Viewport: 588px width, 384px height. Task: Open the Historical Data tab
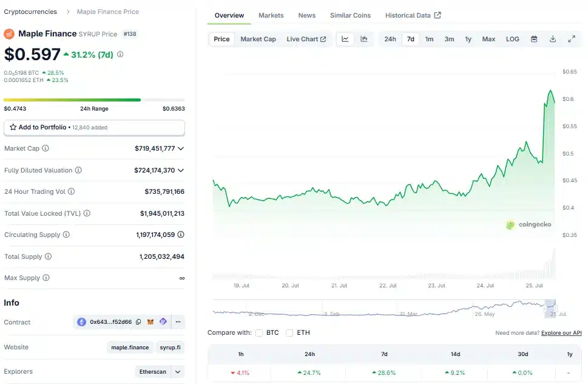click(413, 15)
